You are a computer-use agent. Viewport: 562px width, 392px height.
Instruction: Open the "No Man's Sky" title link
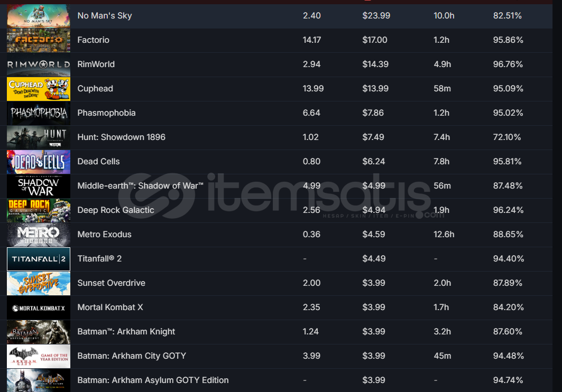tap(105, 16)
